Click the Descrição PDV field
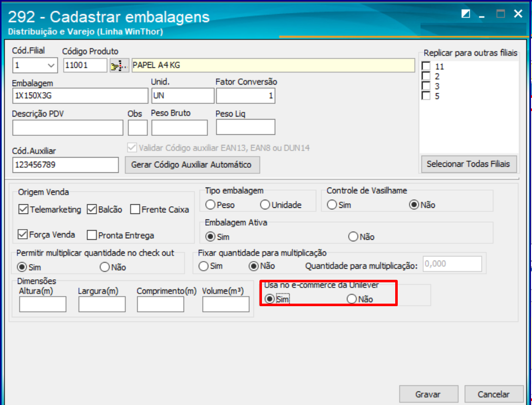The height and width of the screenshot is (405, 532). pyautogui.click(x=68, y=128)
